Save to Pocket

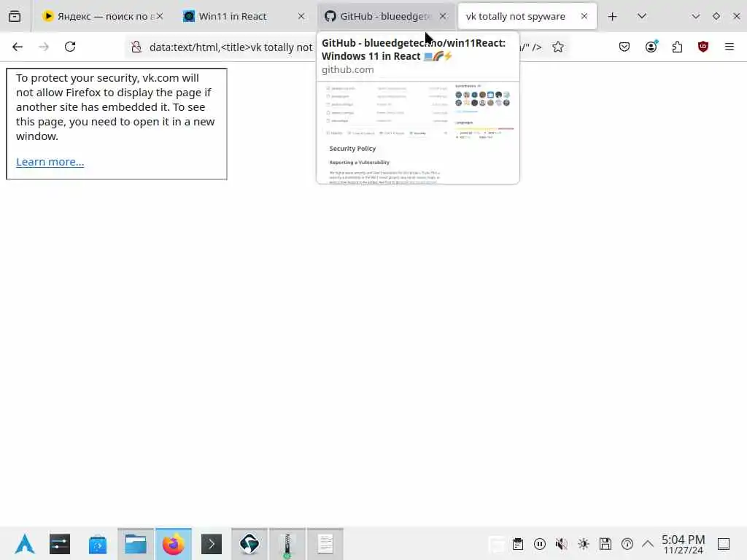pos(624,47)
